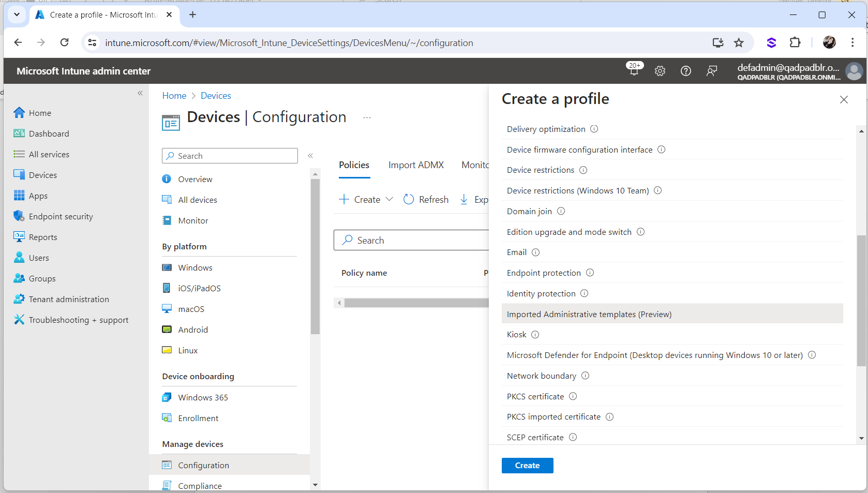868x493 pixels.
Task: Click the policy table horizontal scrollbar
Action: (x=416, y=303)
